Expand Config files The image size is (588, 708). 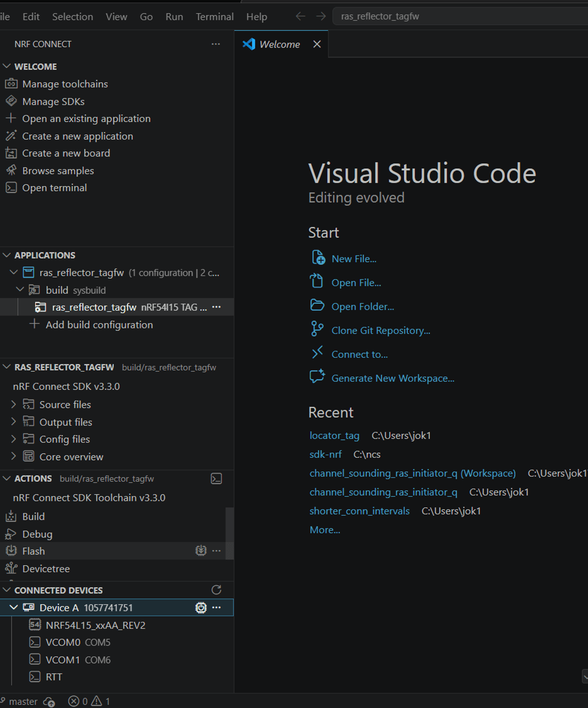click(x=13, y=439)
